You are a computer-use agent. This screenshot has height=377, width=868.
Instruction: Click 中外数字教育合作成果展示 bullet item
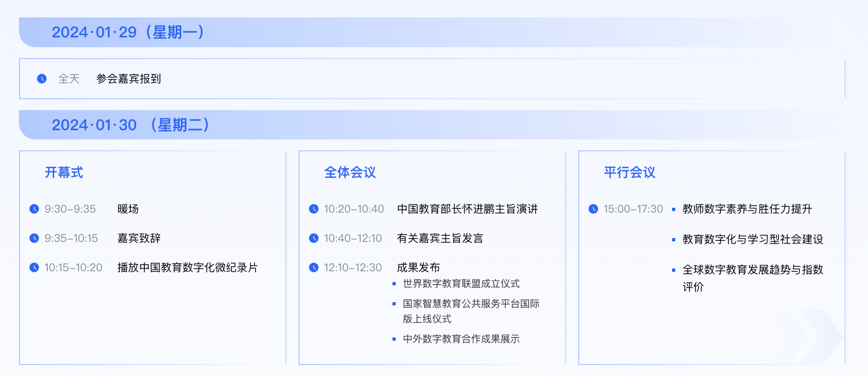point(461,339)
